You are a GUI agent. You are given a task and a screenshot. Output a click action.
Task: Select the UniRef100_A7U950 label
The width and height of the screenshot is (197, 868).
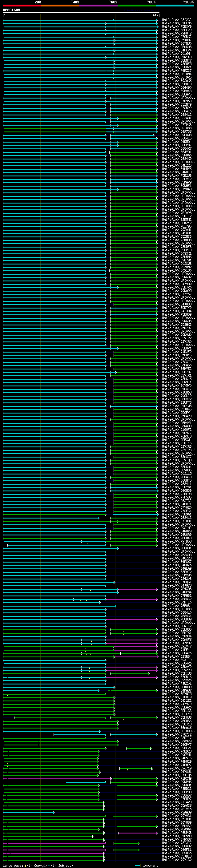click(x=177, y=101)
